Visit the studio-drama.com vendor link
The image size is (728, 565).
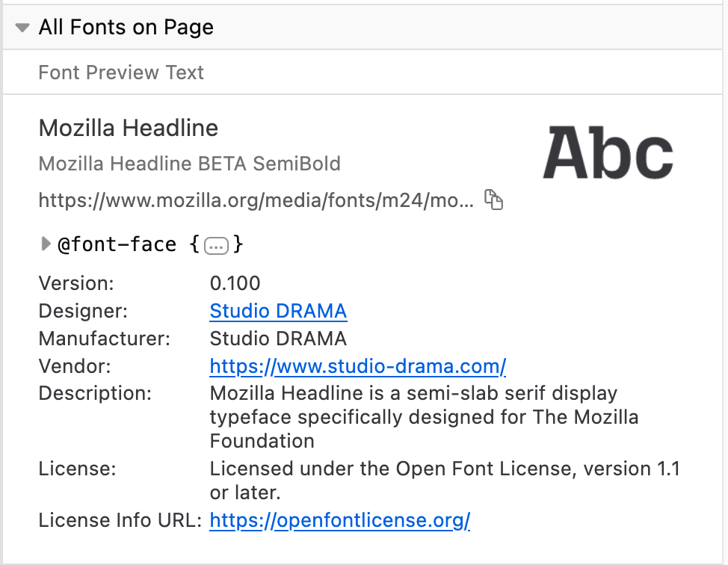357,366
